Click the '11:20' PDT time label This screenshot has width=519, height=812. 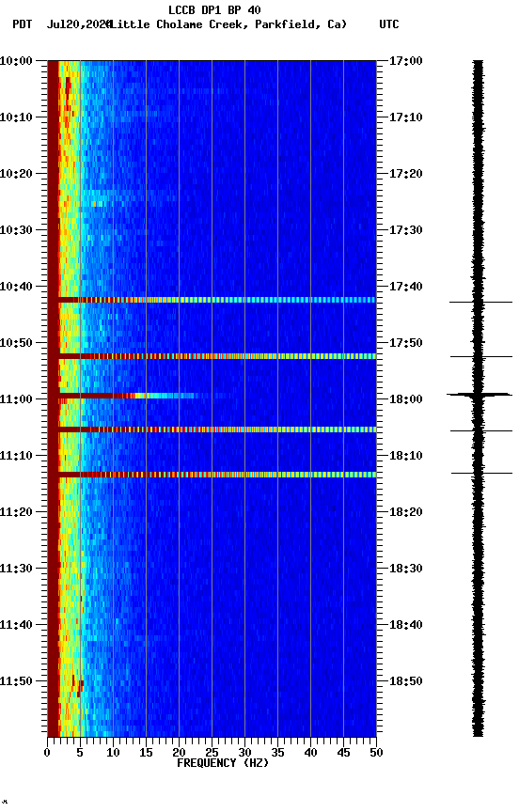coord(16,512)
